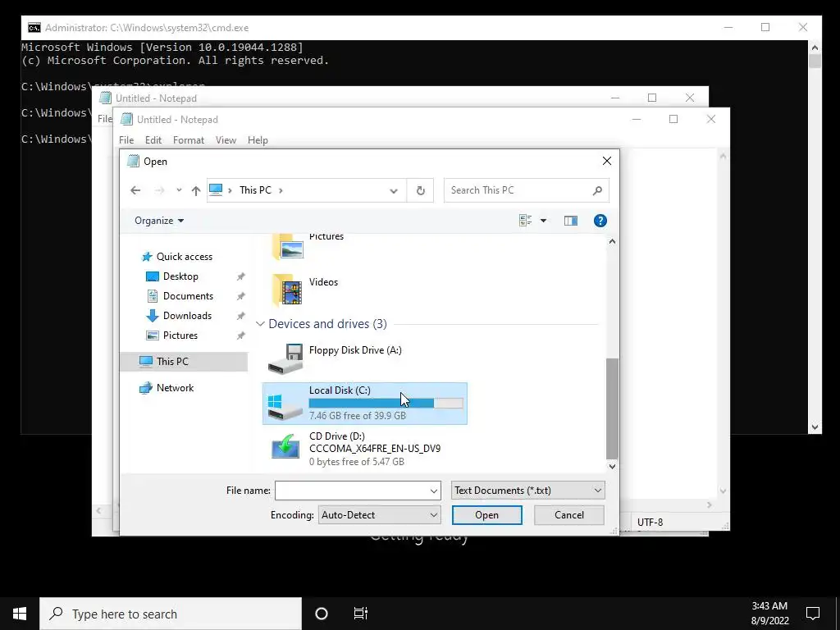840x630 pixels.
Task: Open Task View from the taskbar
Action: point(361,614)
